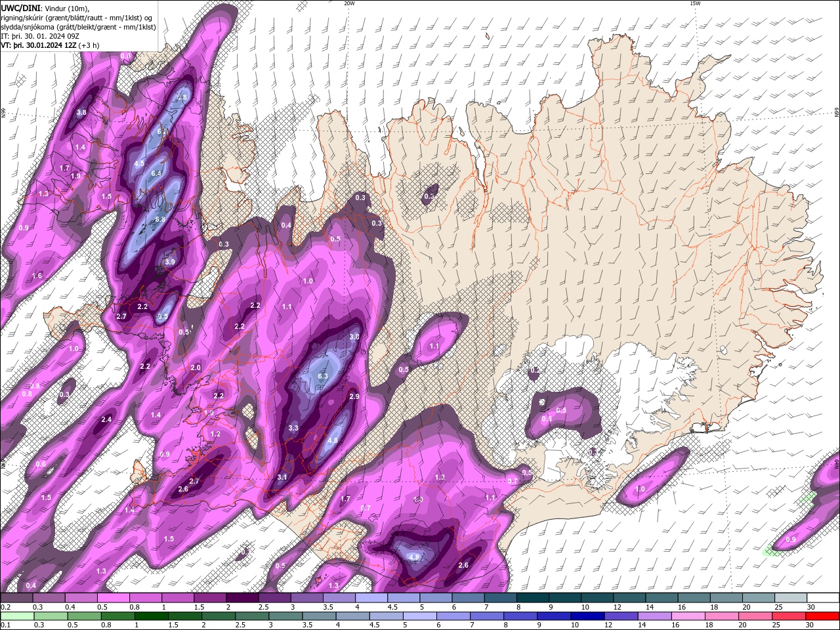
Task: Click the 1.9 value on the map
Action: pos(75,176)
